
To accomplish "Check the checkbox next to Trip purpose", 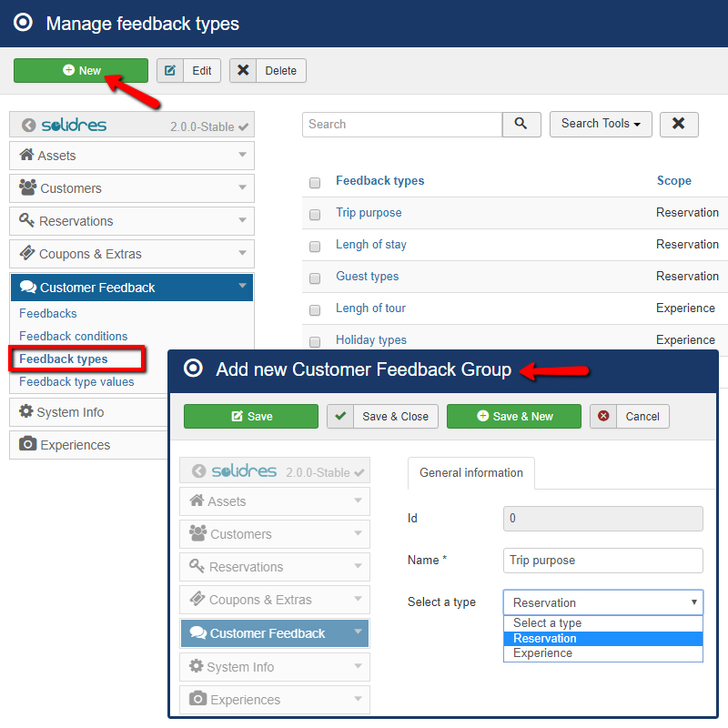I will 314,213.
